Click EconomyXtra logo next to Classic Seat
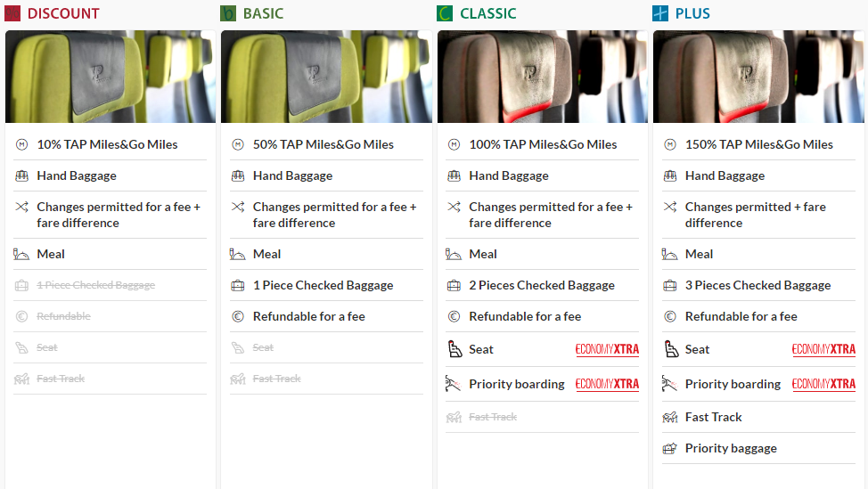868x489 pixels. (x=607, y=350)
